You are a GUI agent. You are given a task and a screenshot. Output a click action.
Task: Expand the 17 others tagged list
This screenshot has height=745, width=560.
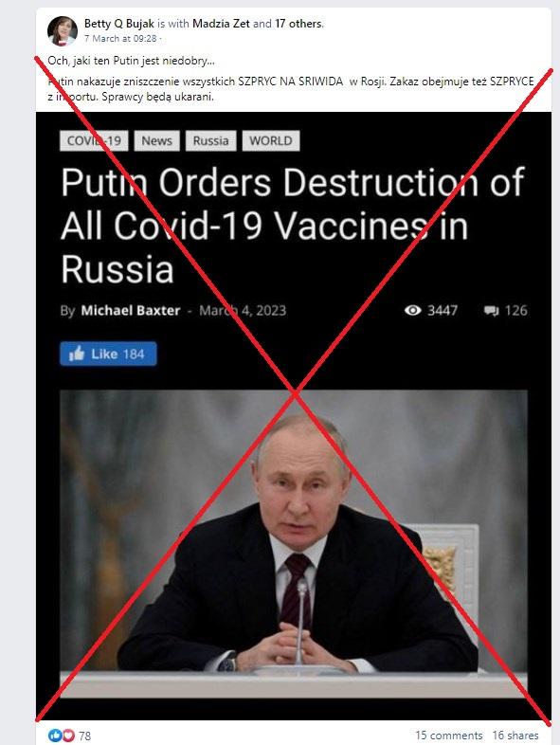298,24
